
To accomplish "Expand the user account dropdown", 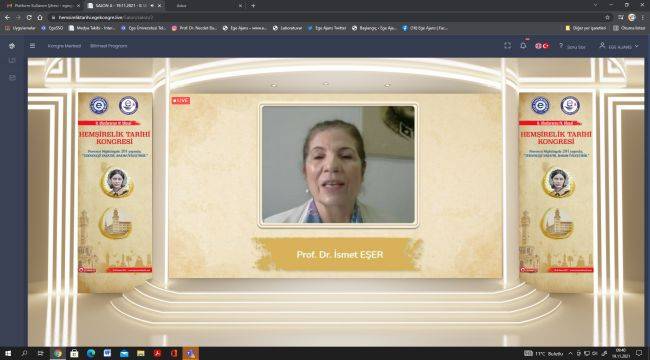I will [618, 46].
